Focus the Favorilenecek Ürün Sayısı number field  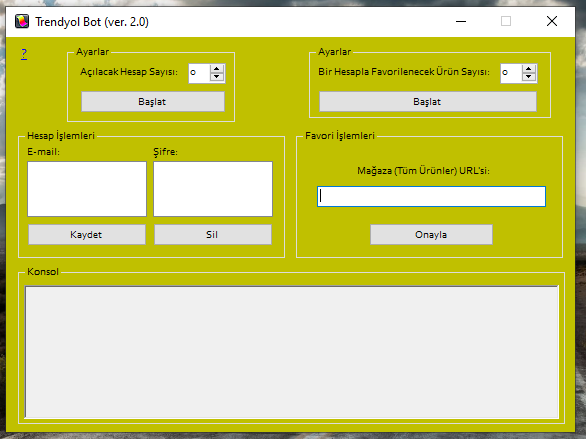coord(511,73)
